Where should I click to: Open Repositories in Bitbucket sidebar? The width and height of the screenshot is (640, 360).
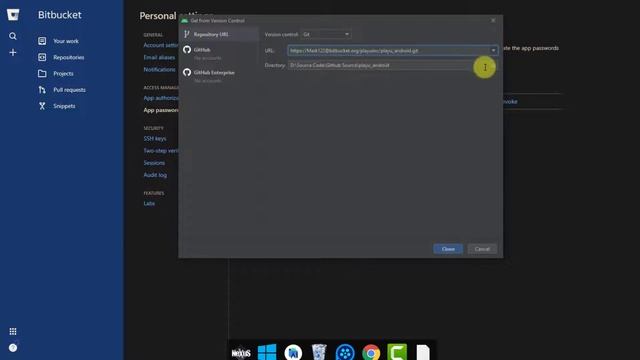tap(69, 57)
